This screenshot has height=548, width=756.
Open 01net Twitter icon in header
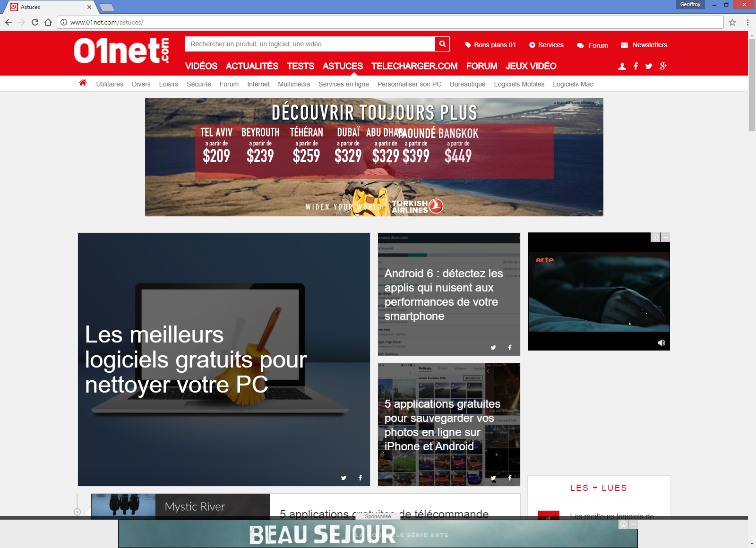click(649, 67)
